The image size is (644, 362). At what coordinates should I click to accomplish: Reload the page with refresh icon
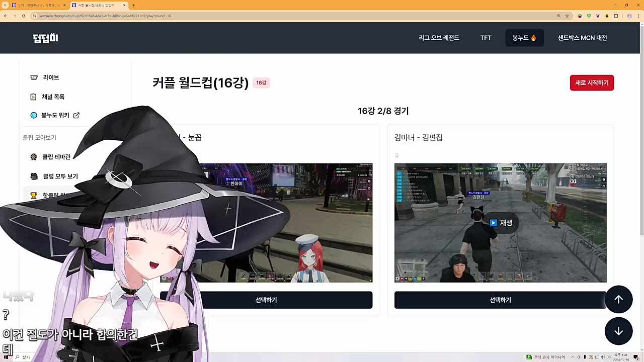pyautogui.click(x=24, y=16)
